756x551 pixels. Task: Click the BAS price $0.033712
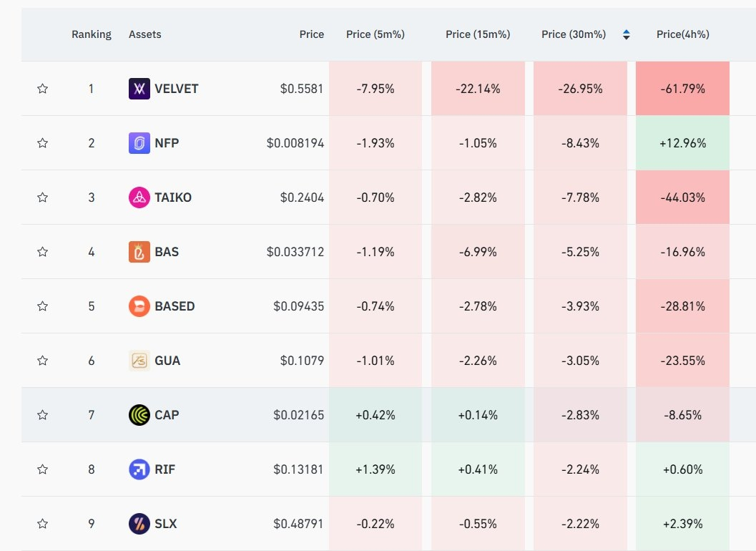click(295, 252)
